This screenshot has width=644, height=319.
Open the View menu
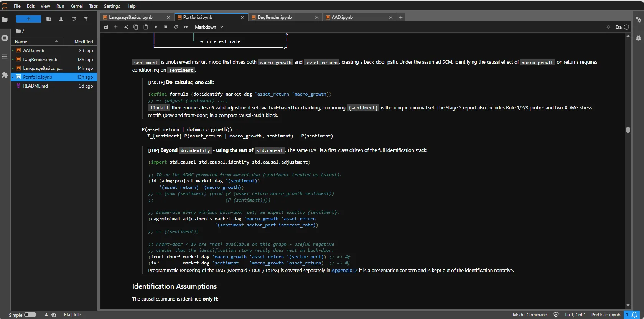45,6
